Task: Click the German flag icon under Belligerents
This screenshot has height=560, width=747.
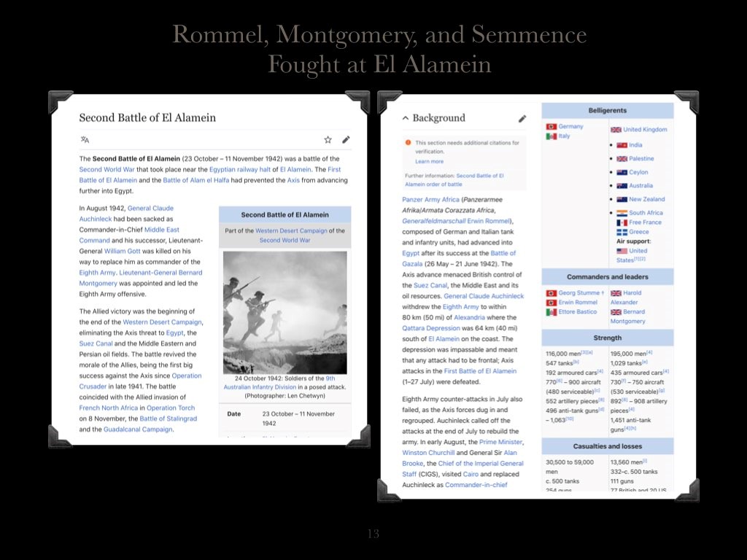Action: click(x=551, y=127)
